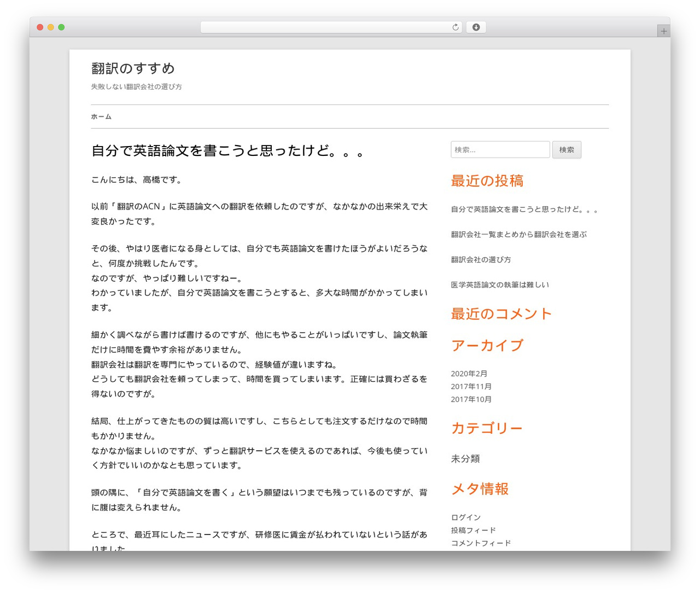Click the browser address bar
Screen dimensions: 700x593
[331, 27]
